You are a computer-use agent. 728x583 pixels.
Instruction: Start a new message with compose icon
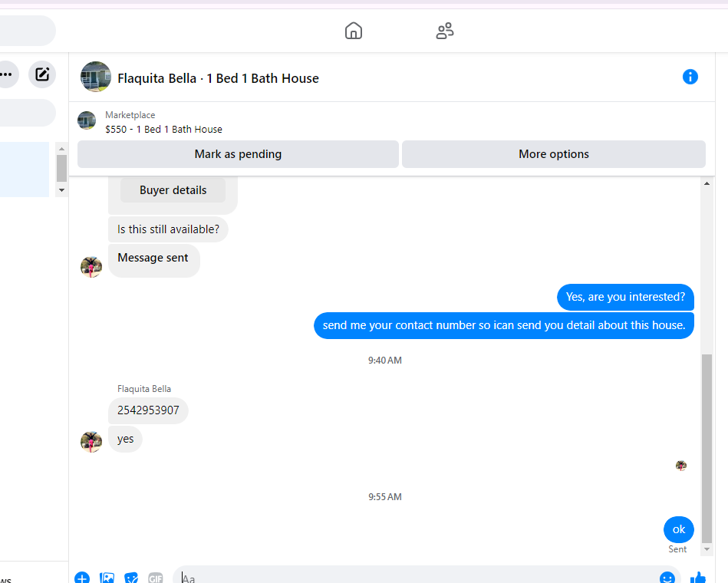coord(42,74)
